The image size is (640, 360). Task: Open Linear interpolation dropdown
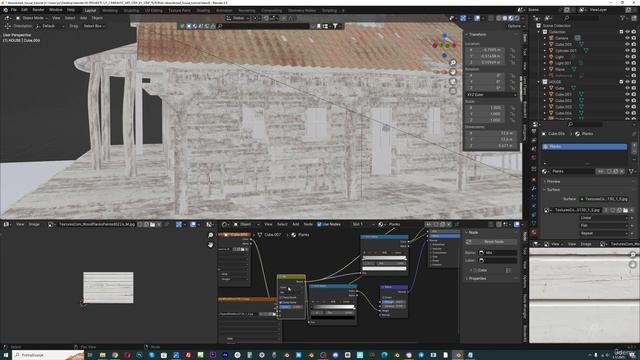click(604, 218)
